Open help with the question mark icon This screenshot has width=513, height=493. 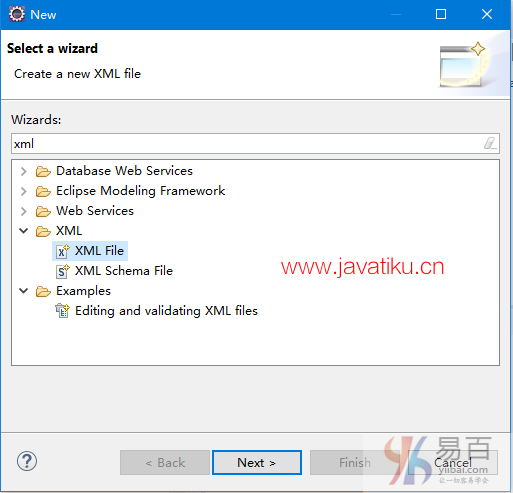coord(27,461)
